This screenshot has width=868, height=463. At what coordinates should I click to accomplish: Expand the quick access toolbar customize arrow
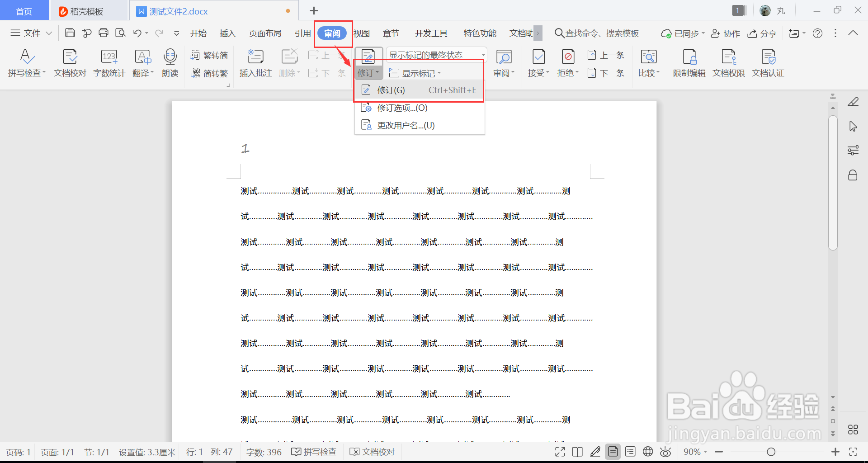point(177,33)
